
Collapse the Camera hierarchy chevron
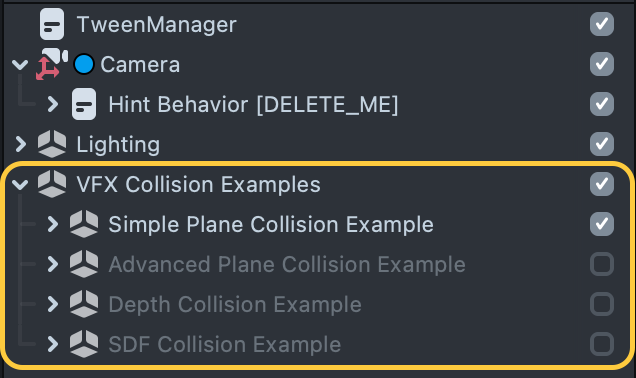[x=20, y=64]
